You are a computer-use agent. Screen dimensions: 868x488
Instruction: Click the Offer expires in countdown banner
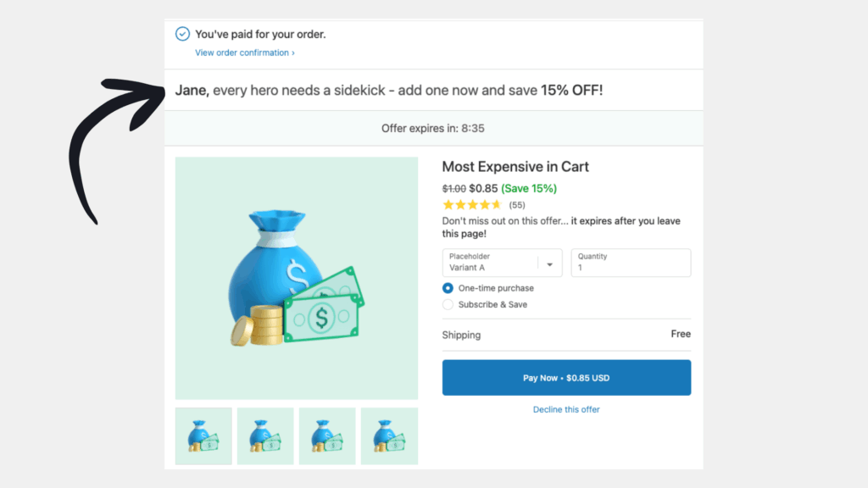click(433, 129)
